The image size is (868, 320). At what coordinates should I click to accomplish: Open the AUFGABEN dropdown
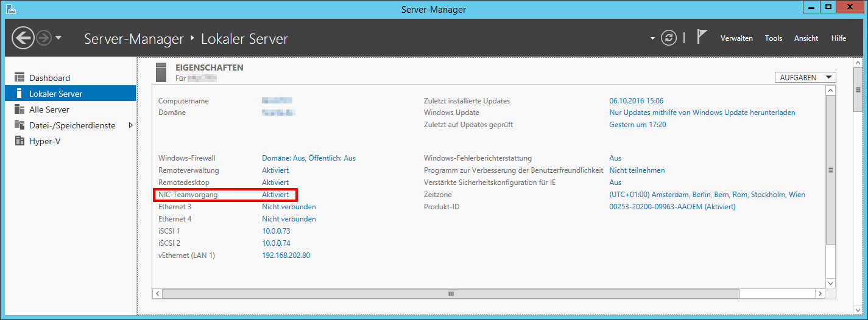tap(805, 77)
